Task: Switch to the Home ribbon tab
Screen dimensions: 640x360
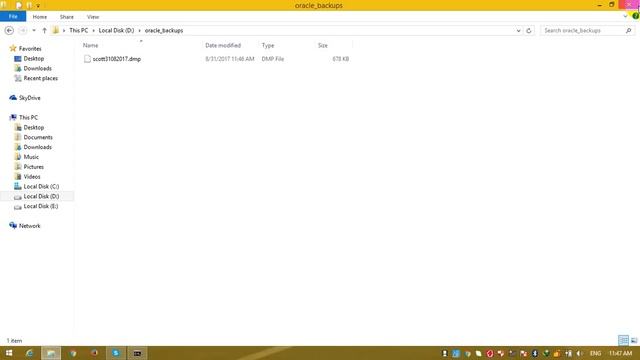Action: pos(40,17)
